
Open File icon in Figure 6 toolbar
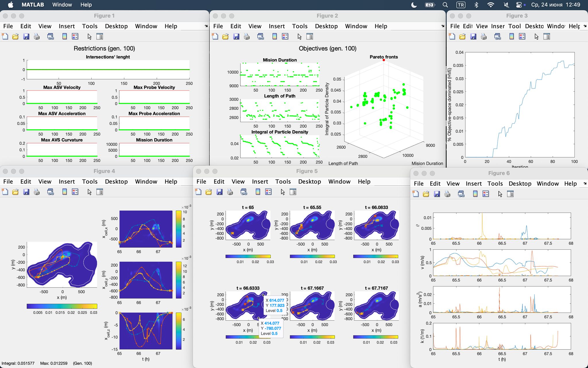point(426,194)
